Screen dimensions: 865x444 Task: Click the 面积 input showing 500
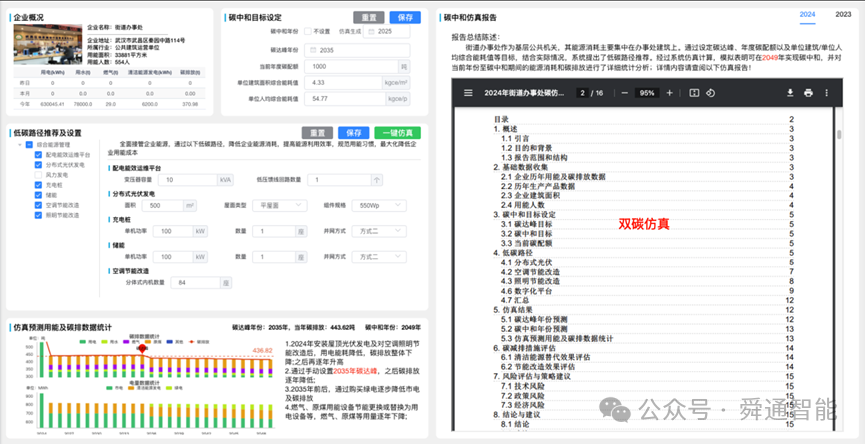pyautogui.click(x=163, y=206)
